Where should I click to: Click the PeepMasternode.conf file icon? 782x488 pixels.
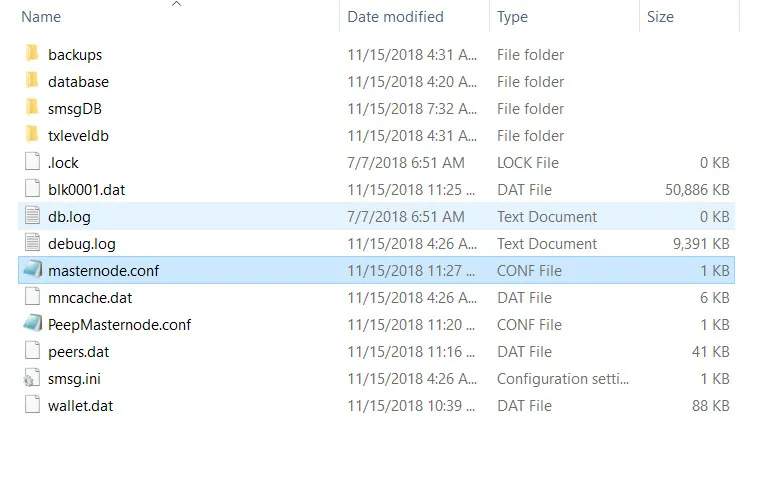click(32, 324)
